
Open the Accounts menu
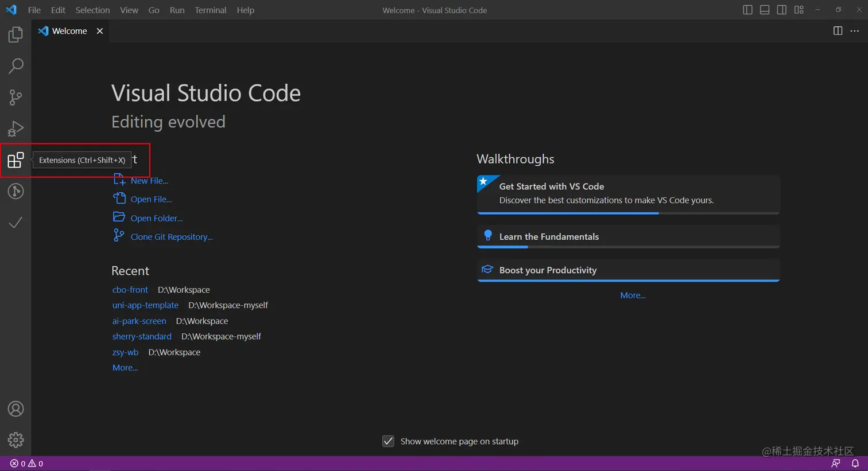coord(15,409)
